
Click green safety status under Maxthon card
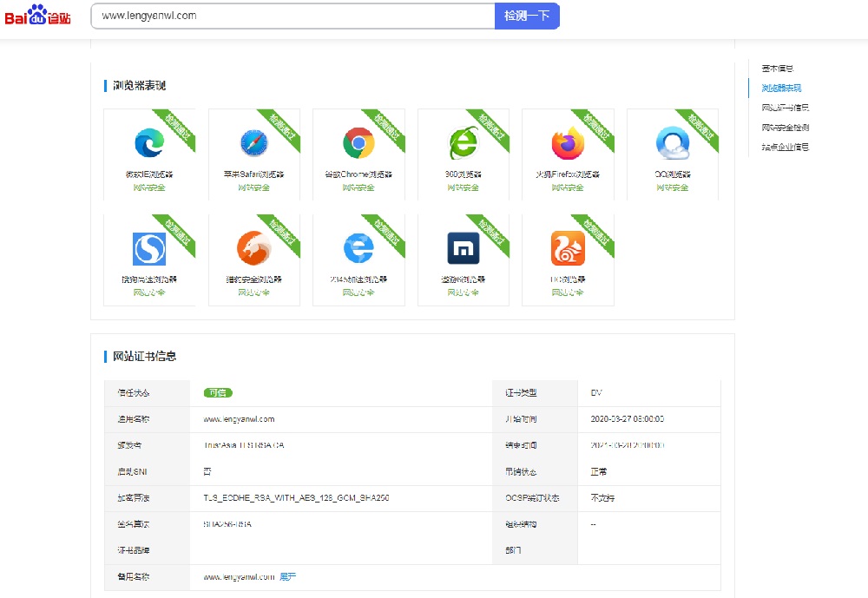pyautogui.click(x=464, y=292)
